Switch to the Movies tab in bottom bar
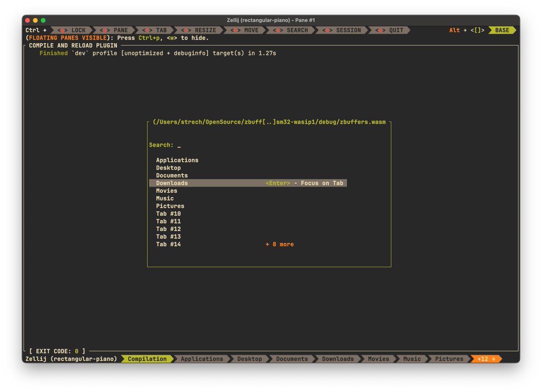Screen dimensions: 542x392 click(x=378, y=359)
